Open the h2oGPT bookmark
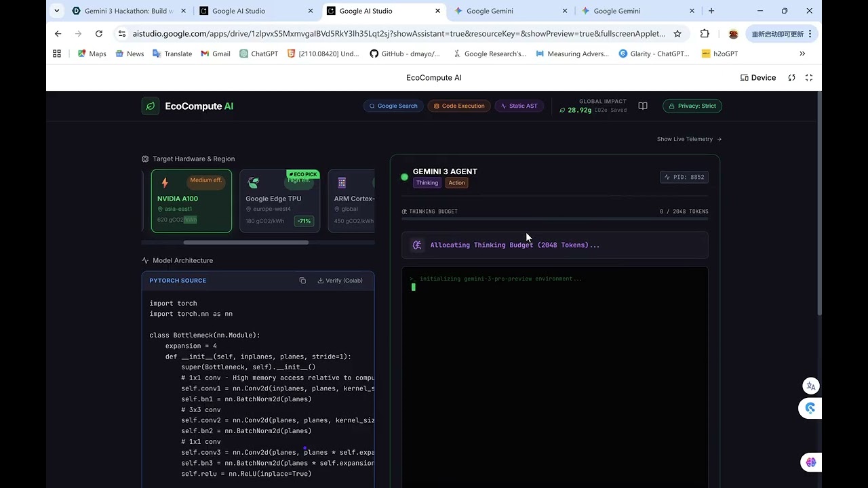This screenshot has height=488, width=868. (719, 54)
